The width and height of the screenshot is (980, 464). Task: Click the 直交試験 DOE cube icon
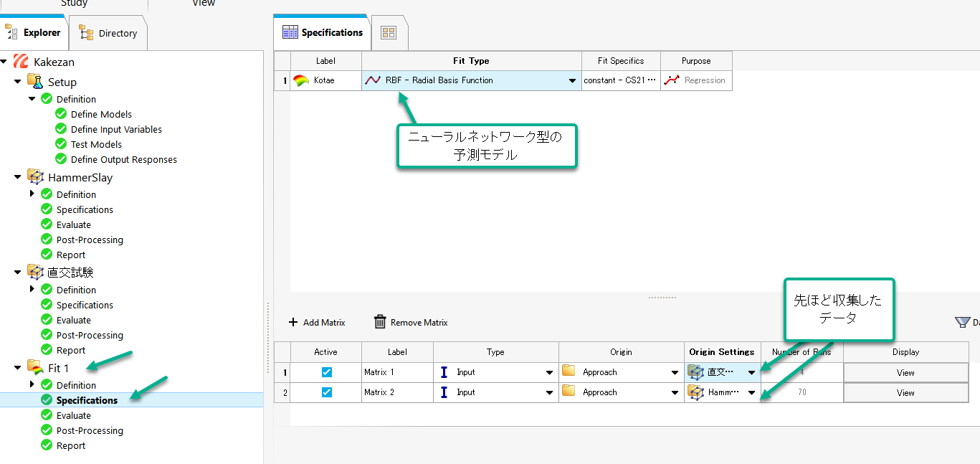35,272
